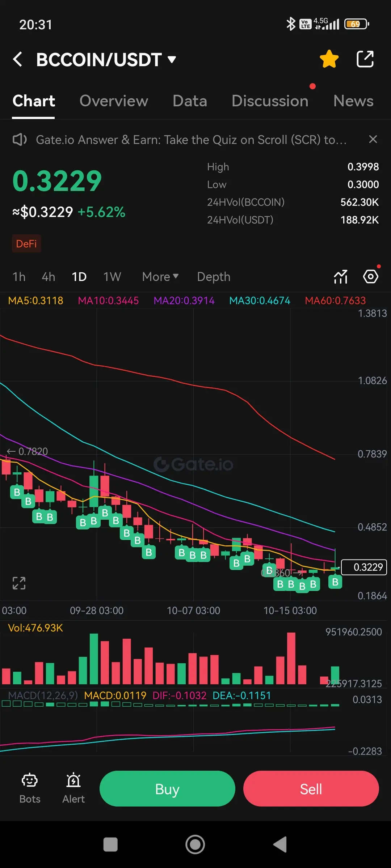Tap the DIF:-0.1032 value
Viewport: 391px width, 868px height.
point(179,695)
